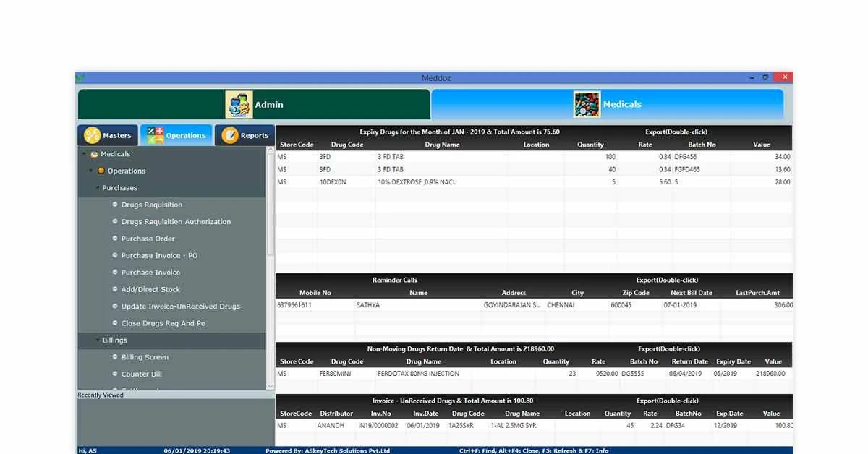868x454 pixels.
Task: Select the SATHYA reminder call row
Action: click(434, 304)
